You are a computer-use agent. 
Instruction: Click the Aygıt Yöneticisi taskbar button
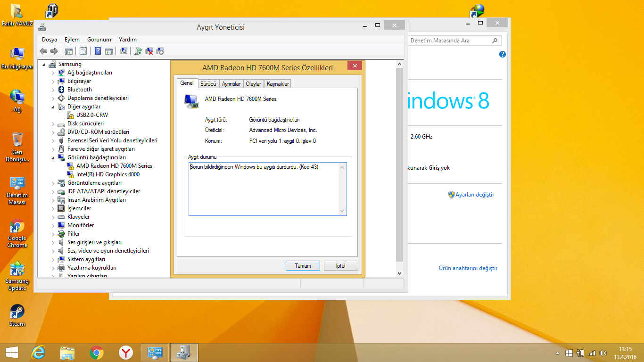[x=184, y=353]
